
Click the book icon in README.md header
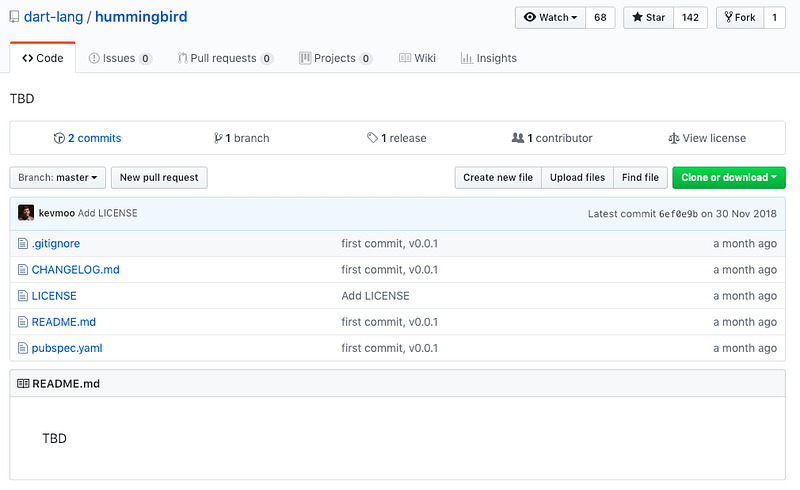(x=23, y=383)
